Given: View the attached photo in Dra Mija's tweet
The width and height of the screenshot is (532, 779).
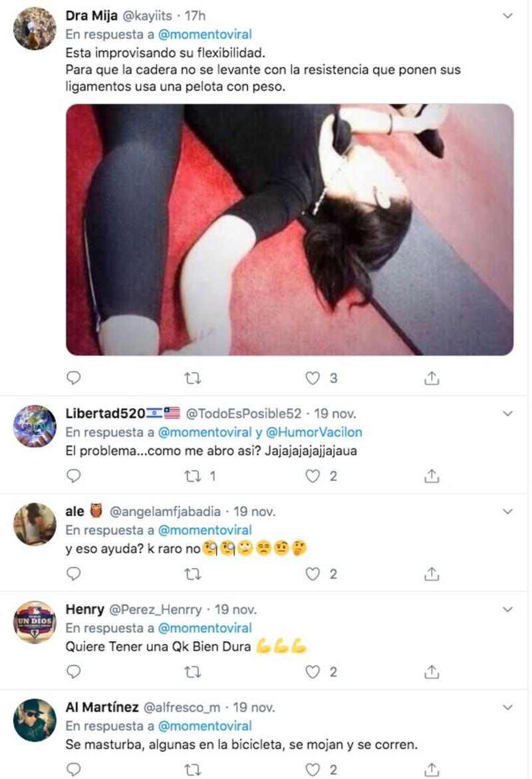Looking at the screenshot, I should (289, 230).
